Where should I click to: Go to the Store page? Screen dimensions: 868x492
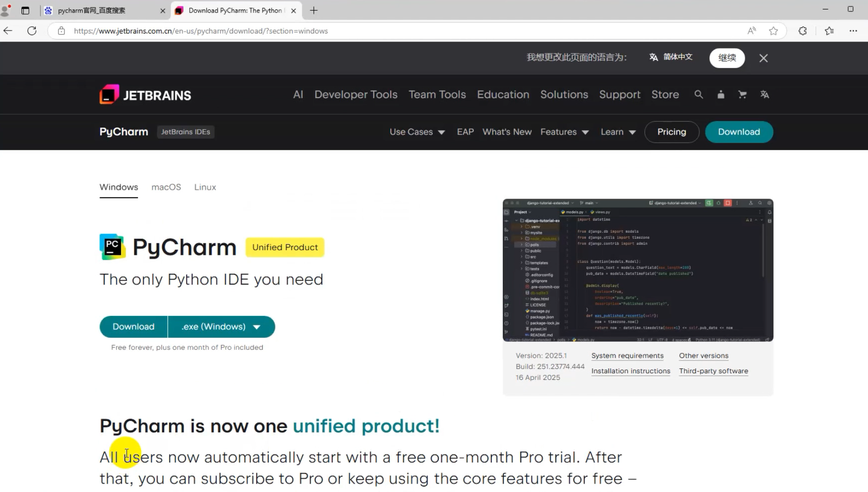[x=665, y=95]
